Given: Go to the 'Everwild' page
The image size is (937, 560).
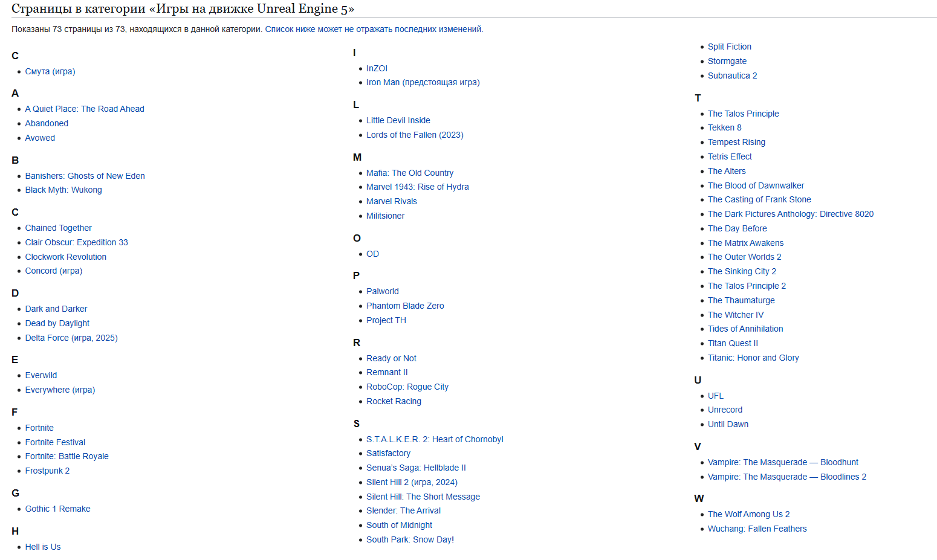Looking at the screenshot, I should [x=41, y=375].
